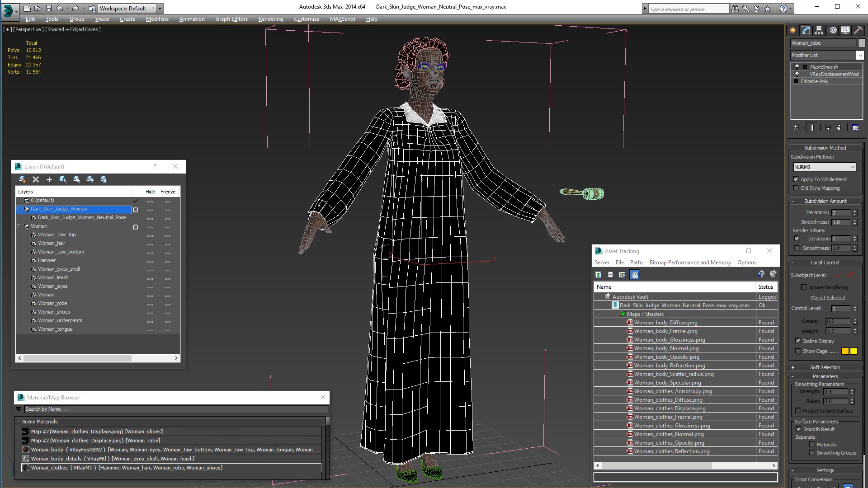Open the Modifier List dropdown
The height and width of the screenshot is (488, 868).
[859, 55]
